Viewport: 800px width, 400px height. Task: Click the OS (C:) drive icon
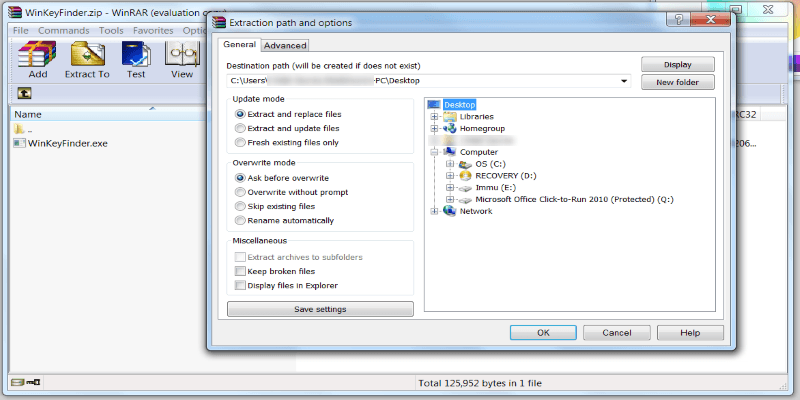tap(465, 164)
